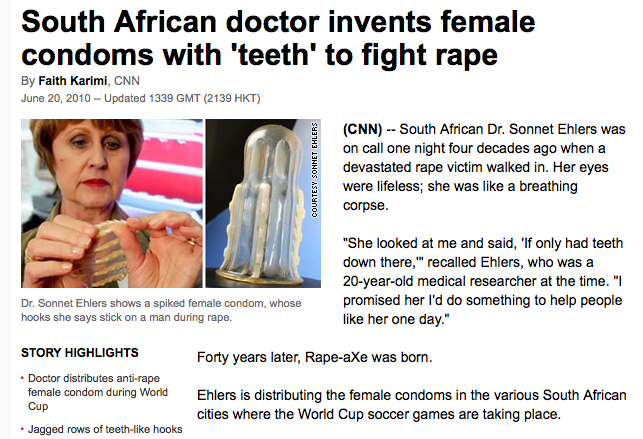Click the first article paragraph about Dr. Sonnet Ehlers
Viewport: 643px width, 439px height.
[x=484, y=167]
